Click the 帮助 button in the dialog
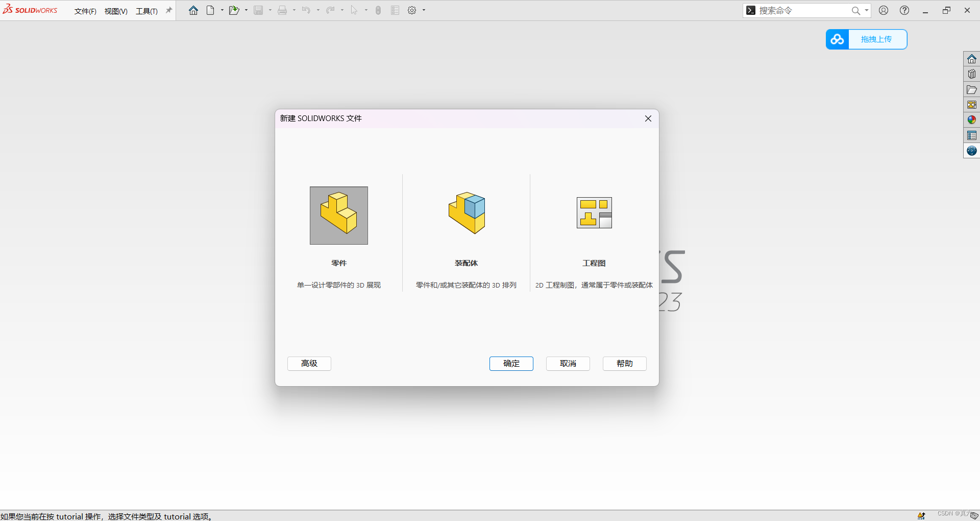Viewport: 980px width, 521px height. coord(625,364)
